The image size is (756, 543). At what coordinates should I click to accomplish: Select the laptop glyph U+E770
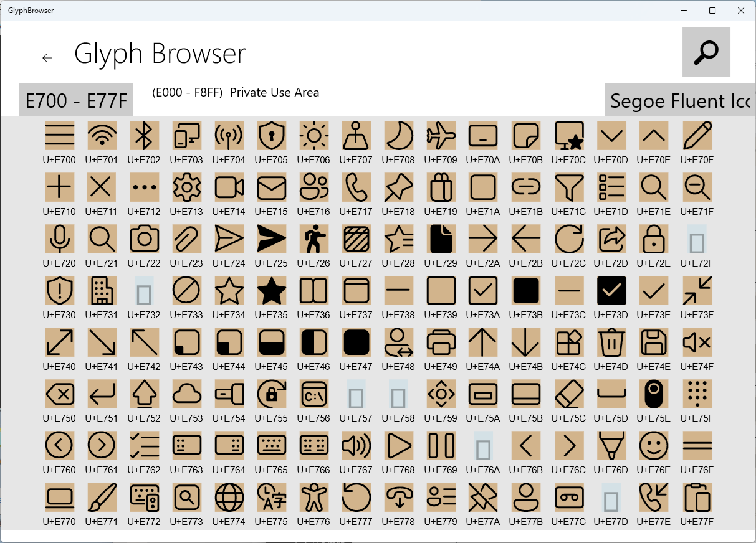(60, 498)
